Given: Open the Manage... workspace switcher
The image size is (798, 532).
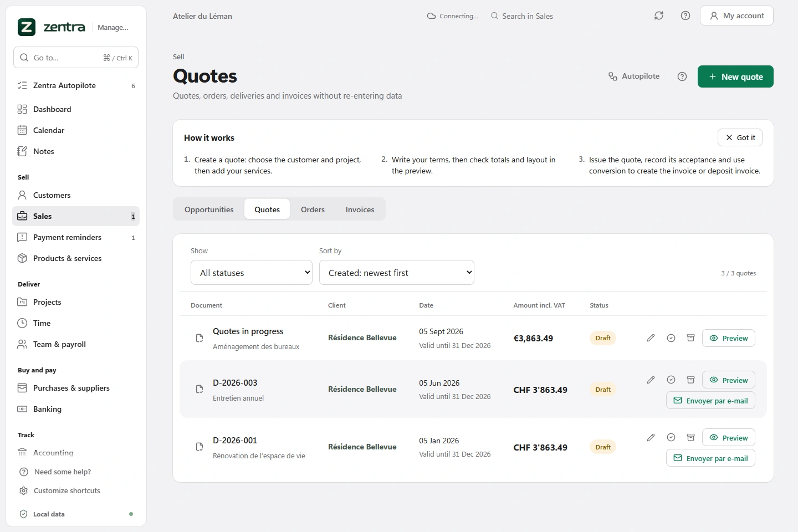Looking at the screenshot, I should [x=113, y=28].
